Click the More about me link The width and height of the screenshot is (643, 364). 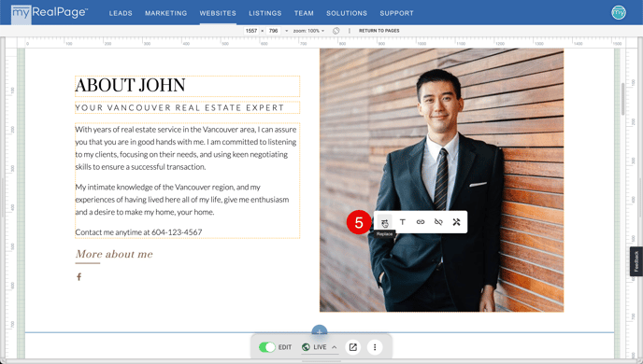click(x=114, y=254)
